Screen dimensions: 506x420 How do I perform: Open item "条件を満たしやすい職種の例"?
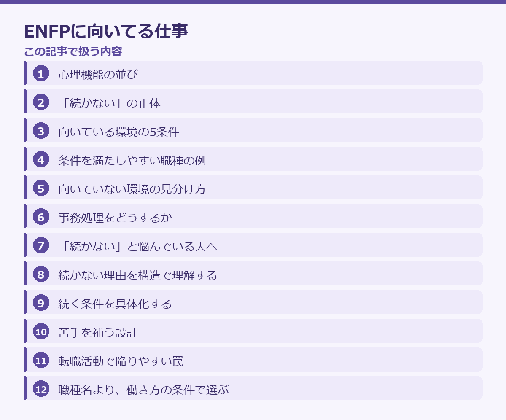[x=253, y=159]
